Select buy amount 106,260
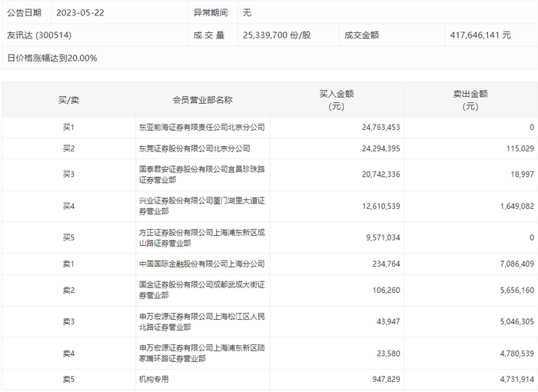 tap(386, 291)
